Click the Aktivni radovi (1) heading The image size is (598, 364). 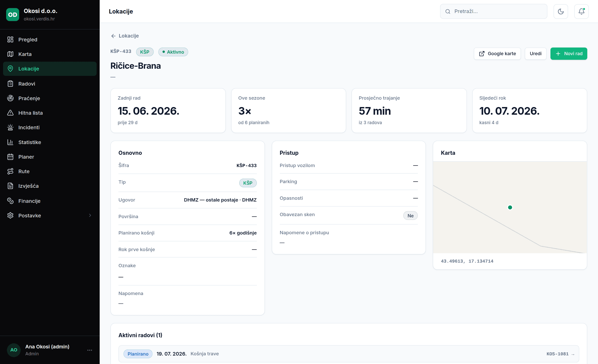[x=140, y=335]
